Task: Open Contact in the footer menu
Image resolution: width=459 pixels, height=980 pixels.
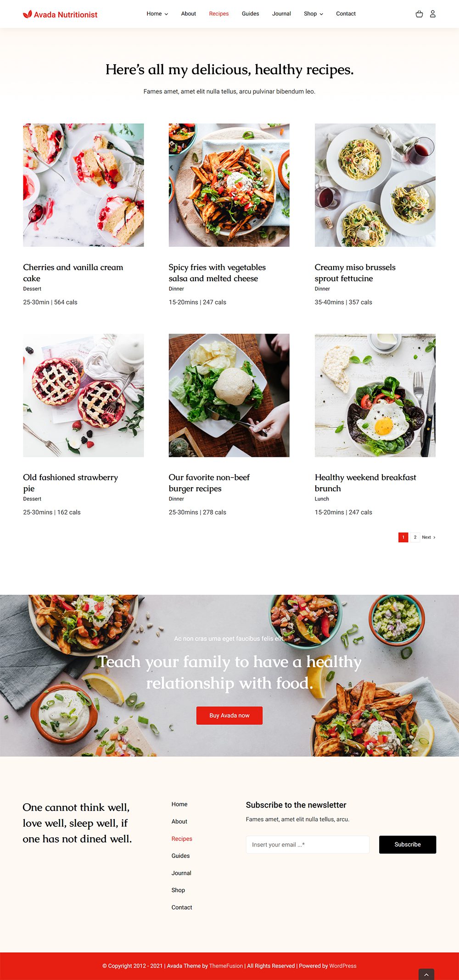Action: coord(182,908)
